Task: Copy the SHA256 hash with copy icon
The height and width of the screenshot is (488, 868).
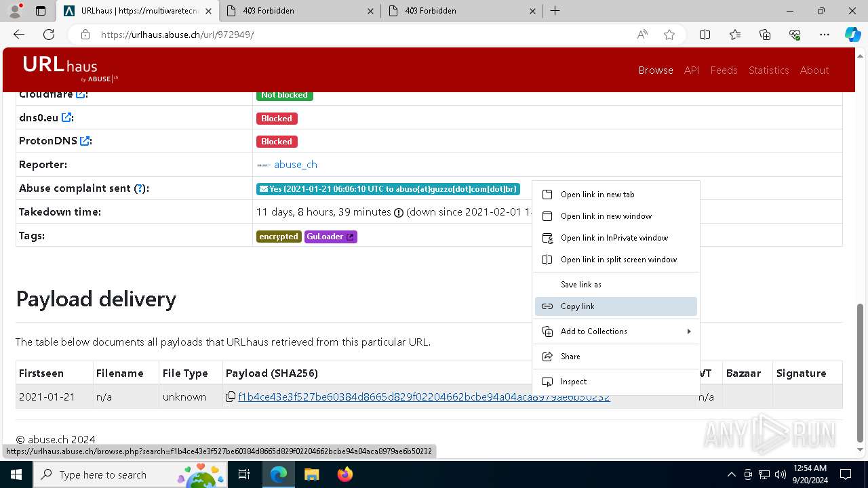Action: click(231, 397)
